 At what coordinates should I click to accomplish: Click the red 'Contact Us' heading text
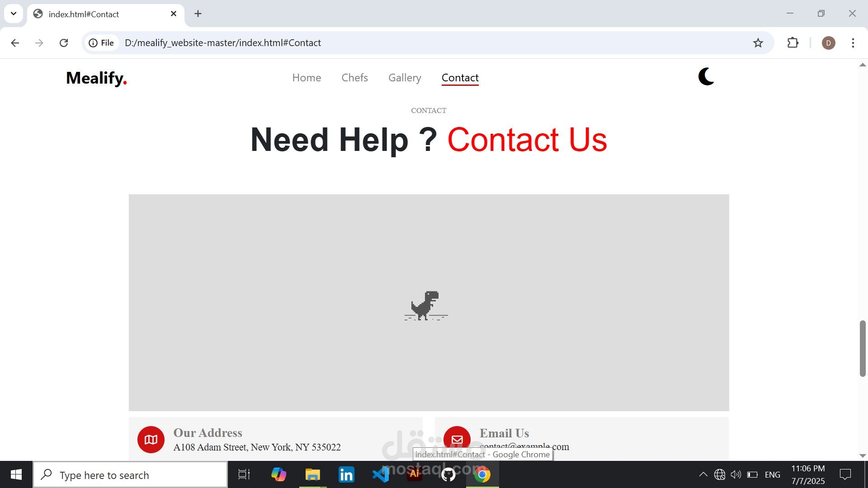(527, 140)
